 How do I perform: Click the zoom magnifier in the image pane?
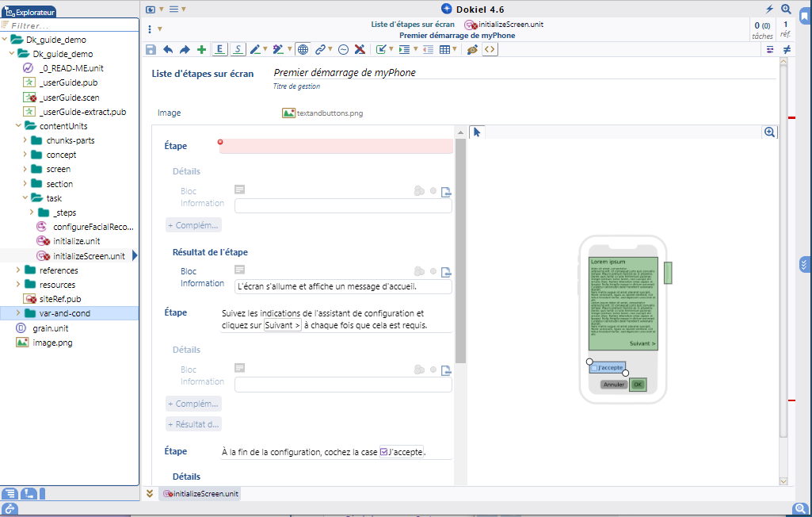pos(769,132)
